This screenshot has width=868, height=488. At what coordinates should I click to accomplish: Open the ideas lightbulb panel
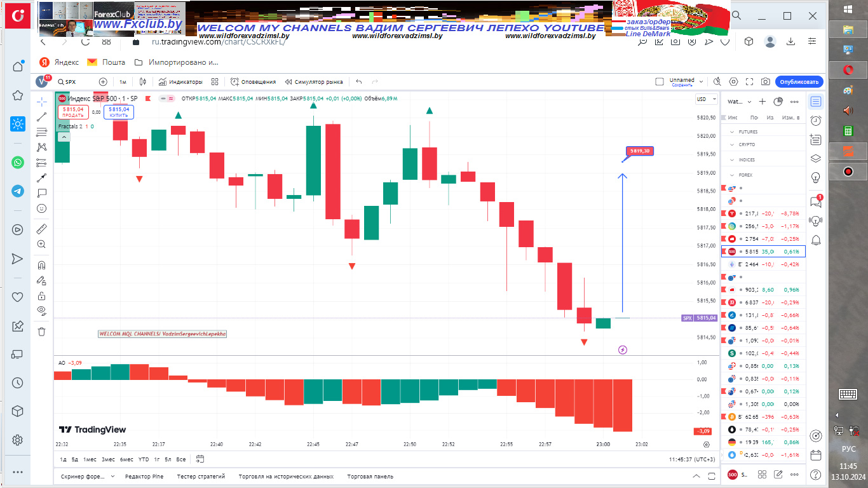pos(816,178)
